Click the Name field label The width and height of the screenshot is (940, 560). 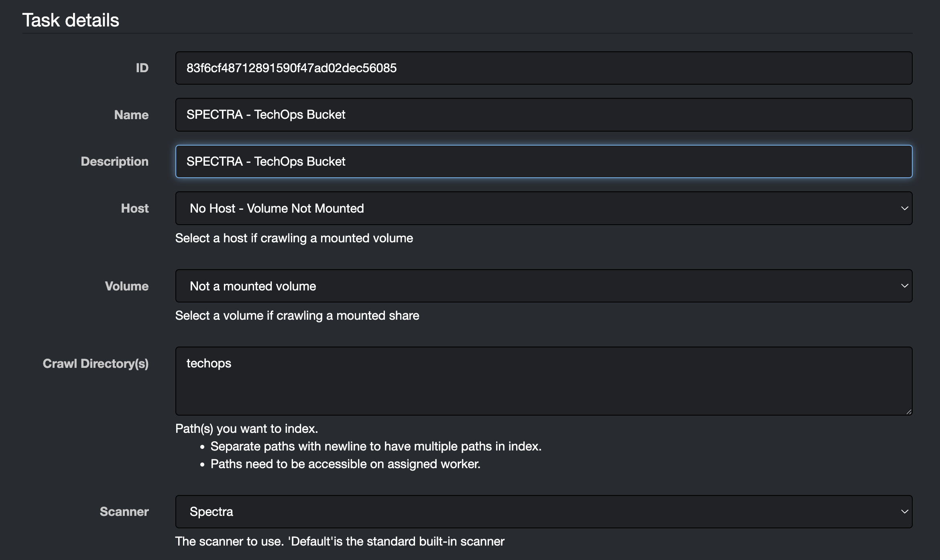131,115
